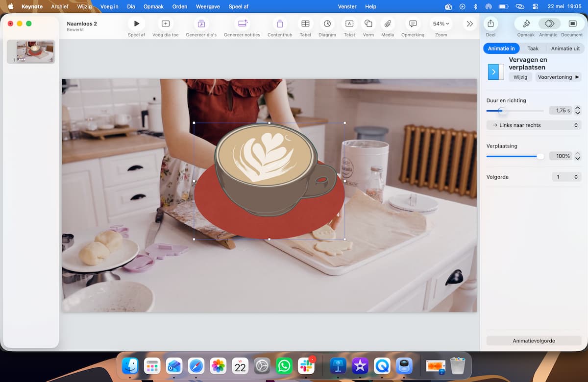Image resolution: width=588 pixels, height=382 pixels.
Task: Add a slide with Voeg dia toe
Action: click(x=165, y=24)
